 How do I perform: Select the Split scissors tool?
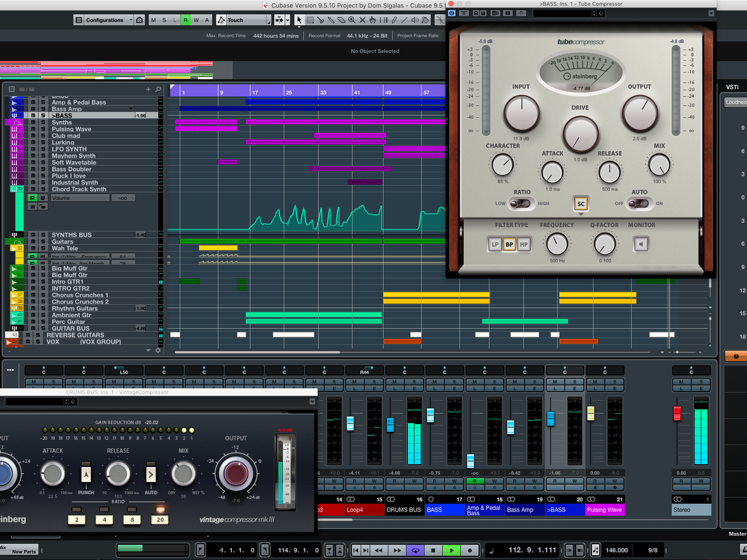point(321,20)
